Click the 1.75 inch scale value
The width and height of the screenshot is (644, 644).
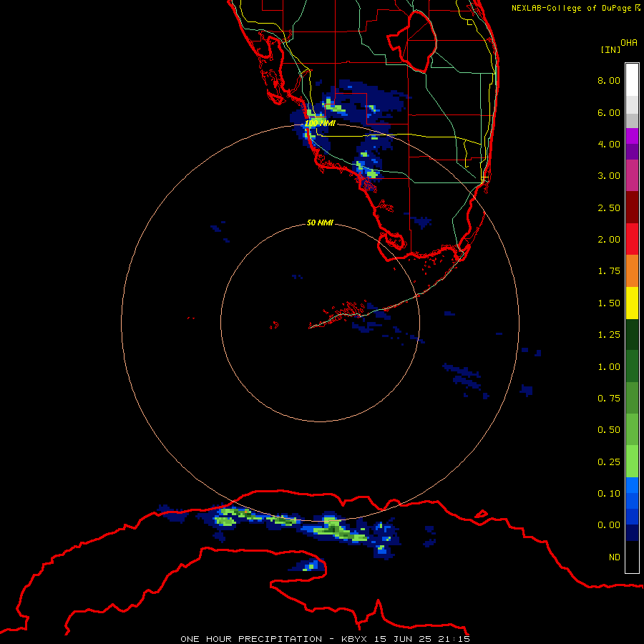coord(609,271)
